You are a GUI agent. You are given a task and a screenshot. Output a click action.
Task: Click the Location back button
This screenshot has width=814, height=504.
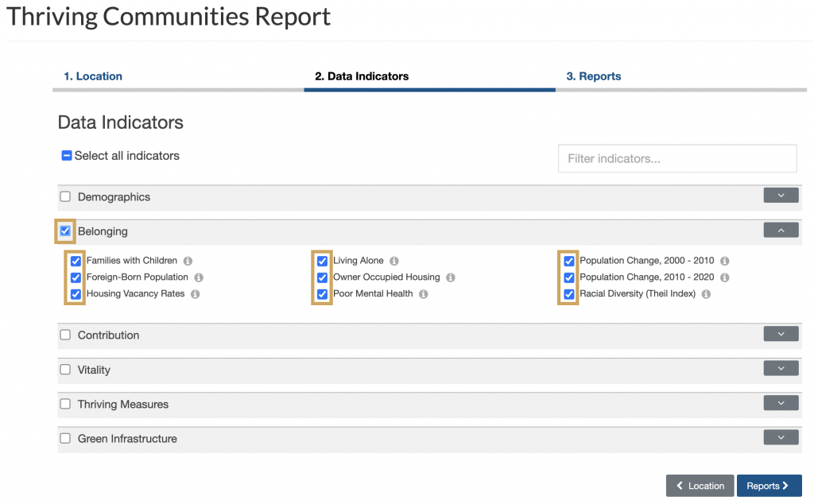700,486
